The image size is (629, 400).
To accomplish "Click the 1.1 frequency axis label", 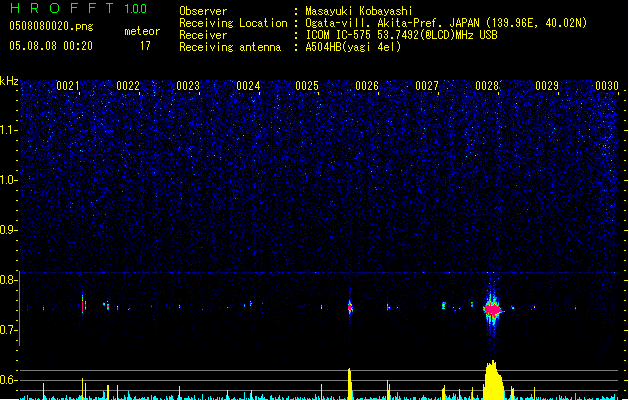I will [9, 129].
